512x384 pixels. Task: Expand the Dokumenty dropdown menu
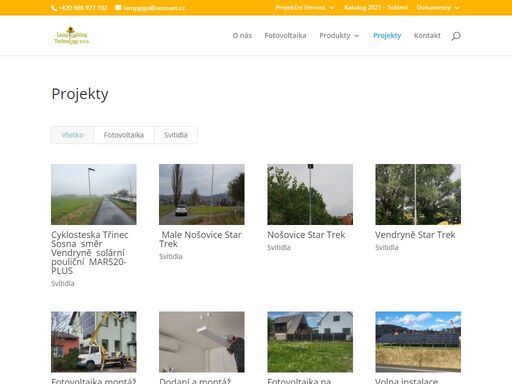click(438, 7)
